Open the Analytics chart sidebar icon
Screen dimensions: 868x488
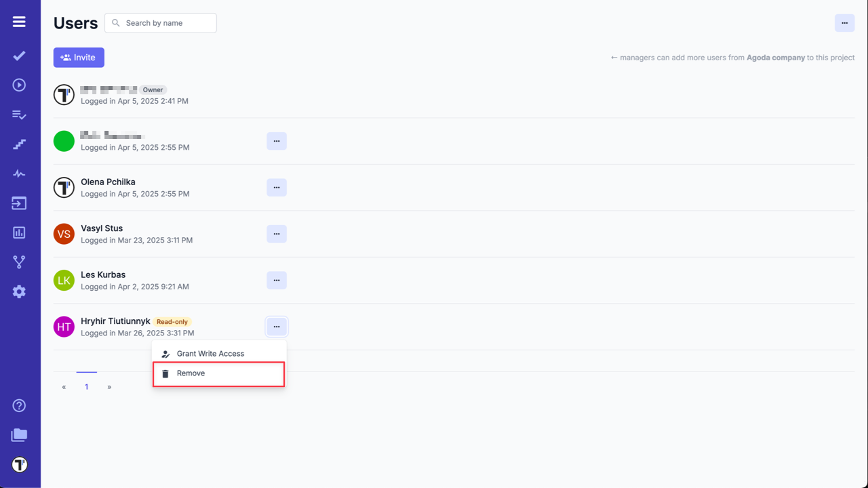click(x=19, y=232)
